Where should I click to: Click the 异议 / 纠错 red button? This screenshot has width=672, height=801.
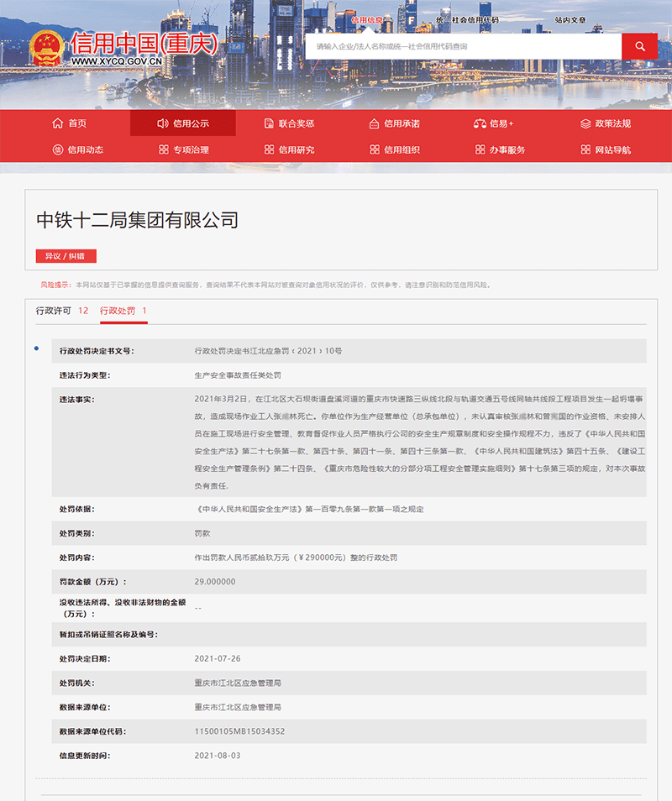click(x=66, y=256)
